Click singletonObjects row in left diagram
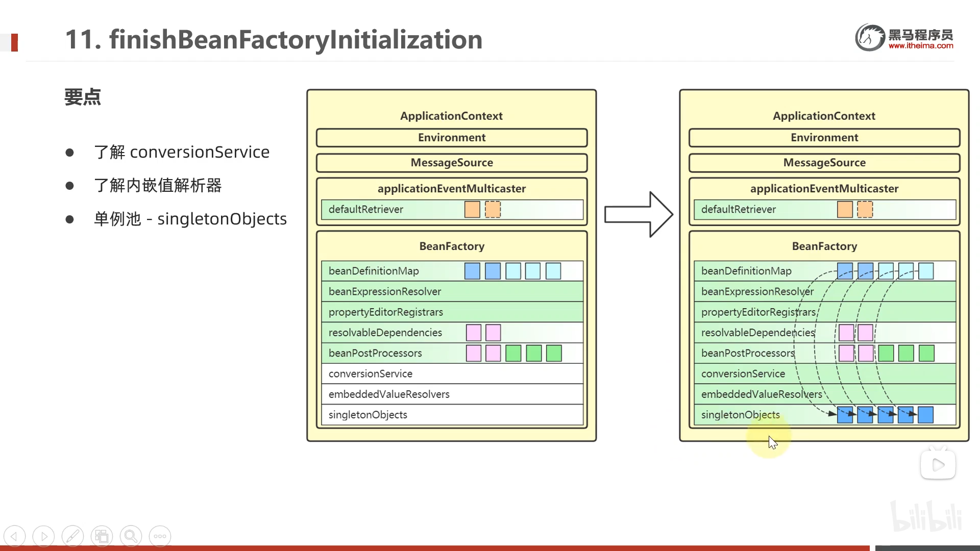980x551 pixels. 452,415
